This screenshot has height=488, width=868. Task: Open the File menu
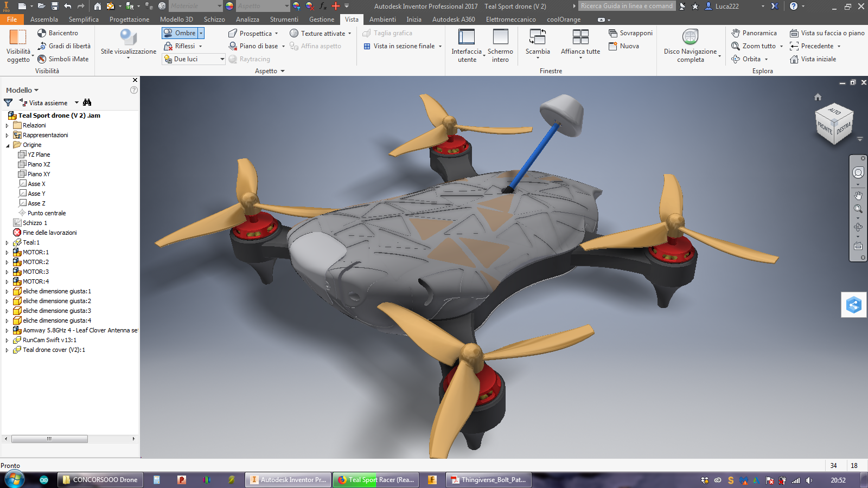[x=12, y=19]
